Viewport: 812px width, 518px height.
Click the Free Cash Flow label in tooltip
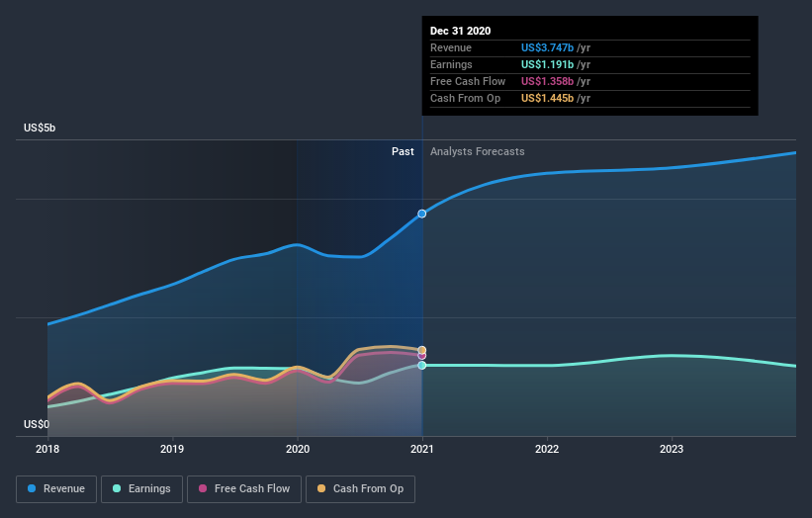468,81
